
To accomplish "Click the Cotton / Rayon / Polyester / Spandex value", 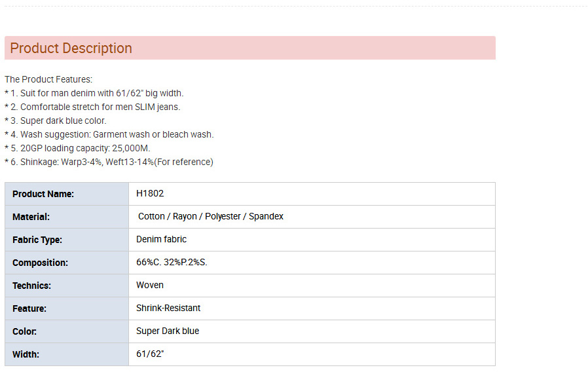I will [211, 216].
